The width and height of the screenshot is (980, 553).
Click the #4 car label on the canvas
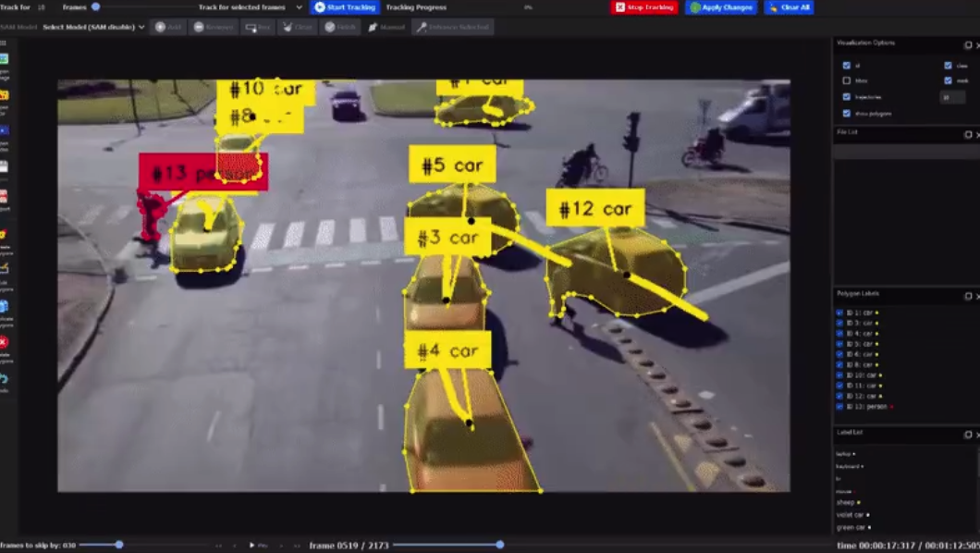point(447,350)
